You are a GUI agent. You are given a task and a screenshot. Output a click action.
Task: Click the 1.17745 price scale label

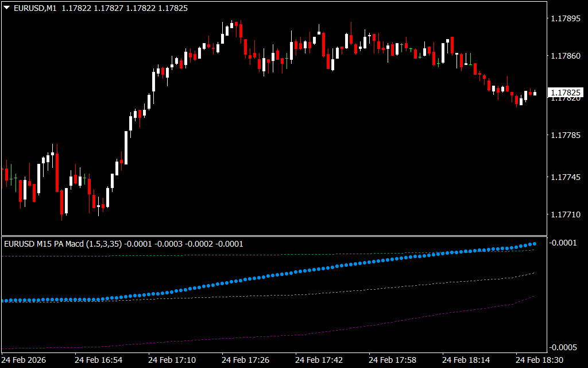[566, 178]
